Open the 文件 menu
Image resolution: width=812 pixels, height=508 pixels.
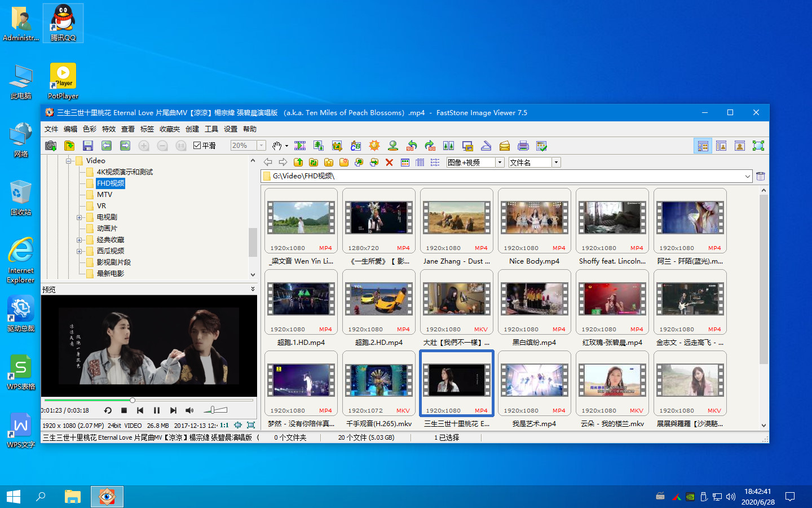tap(51, 129)
